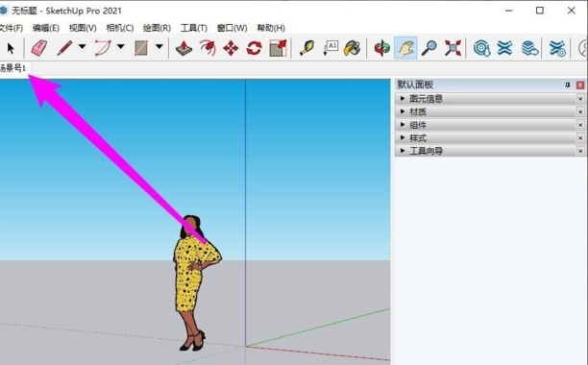Select the Eraser tool
588x365 pixels.
point(39,48)
